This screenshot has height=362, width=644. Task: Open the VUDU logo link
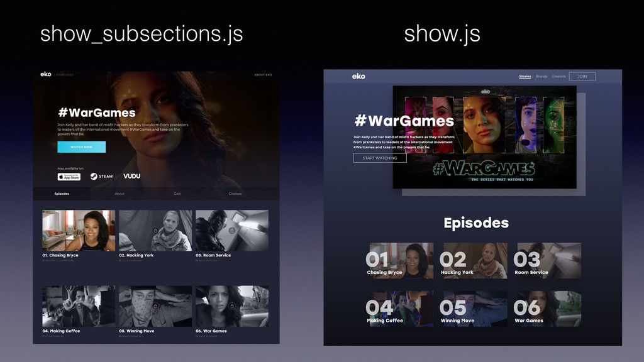click(132, 176)
